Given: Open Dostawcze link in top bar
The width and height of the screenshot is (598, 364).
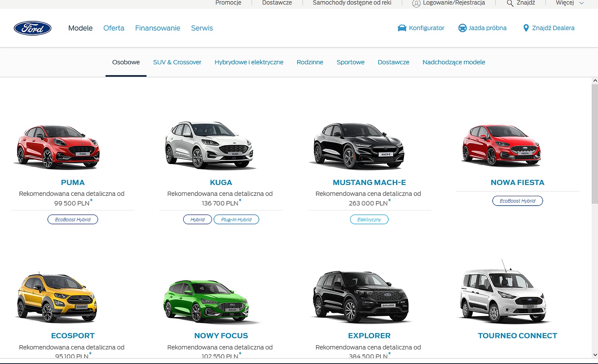Looking at the screenshot, I should click(x=277, y=3).
